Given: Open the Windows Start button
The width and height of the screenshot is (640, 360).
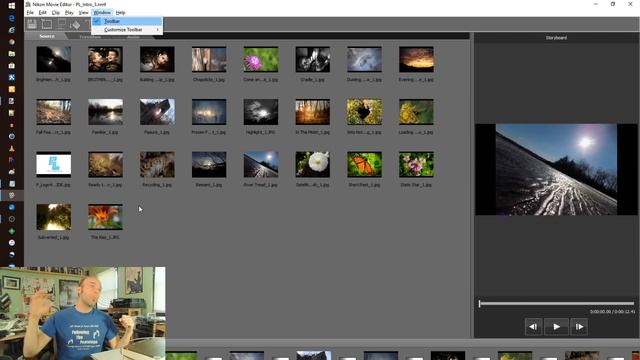Looking at the screenshot, I should pyautogui.click(x=12, y=6).
